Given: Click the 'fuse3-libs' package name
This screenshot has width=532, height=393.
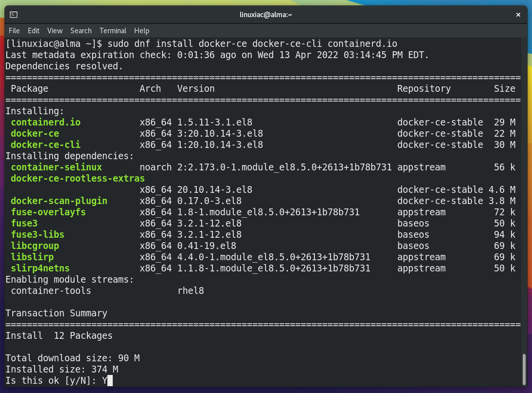Looking at the screenshot, I should (37, 234).
